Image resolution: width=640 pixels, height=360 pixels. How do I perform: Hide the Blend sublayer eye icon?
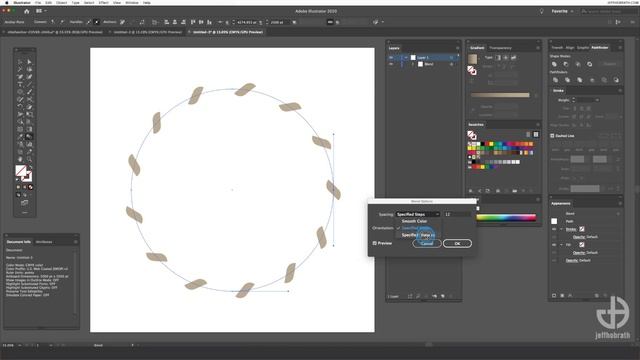(391, 64)
